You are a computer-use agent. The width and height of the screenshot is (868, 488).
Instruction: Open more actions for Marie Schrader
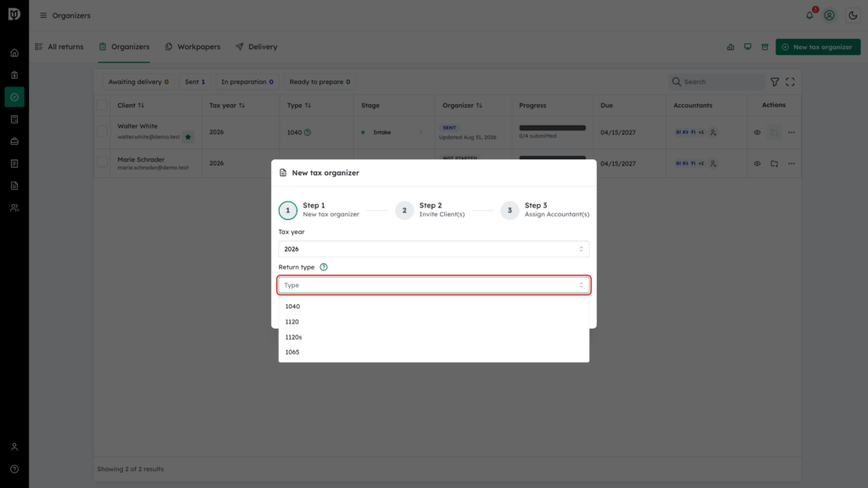tap(792, 164)
